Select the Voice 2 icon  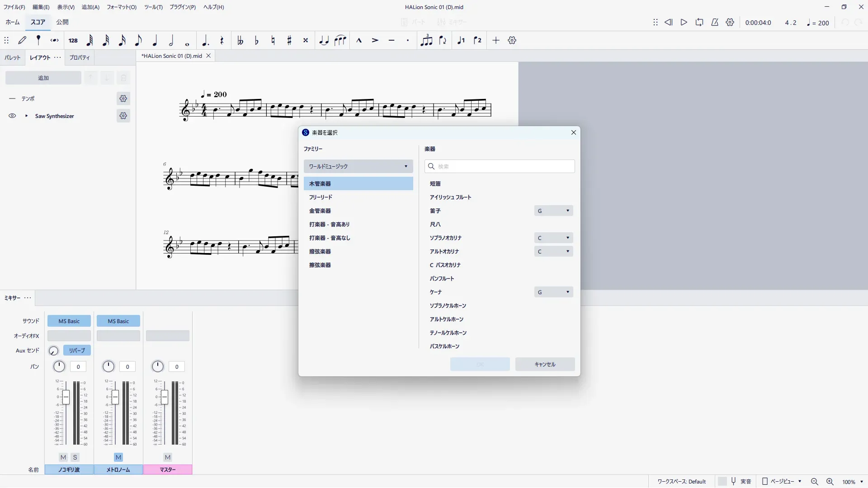coord(477,41)
